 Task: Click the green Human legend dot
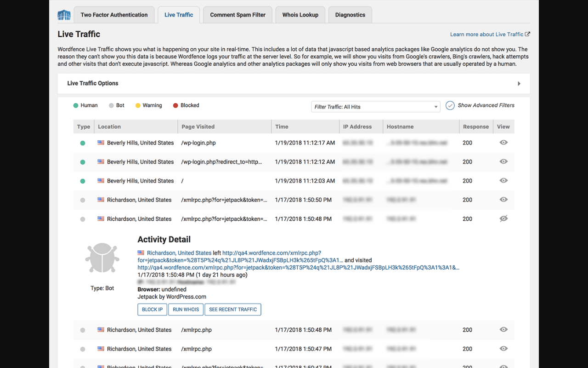76,105
